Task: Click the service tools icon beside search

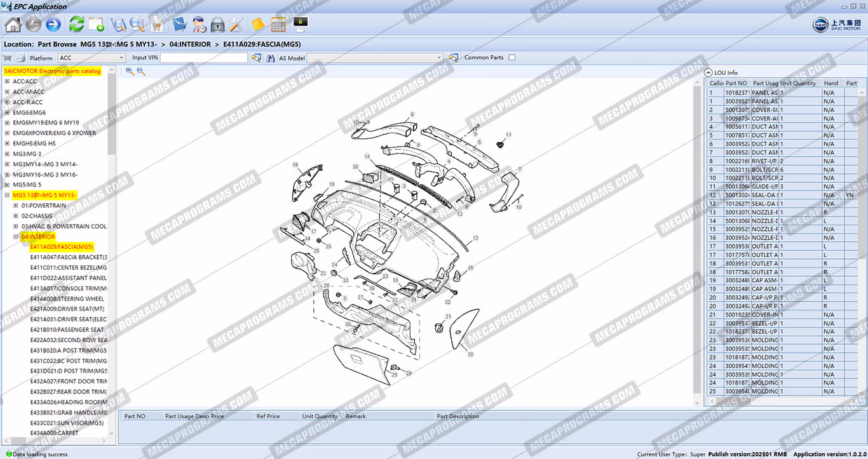Action: 156,25
